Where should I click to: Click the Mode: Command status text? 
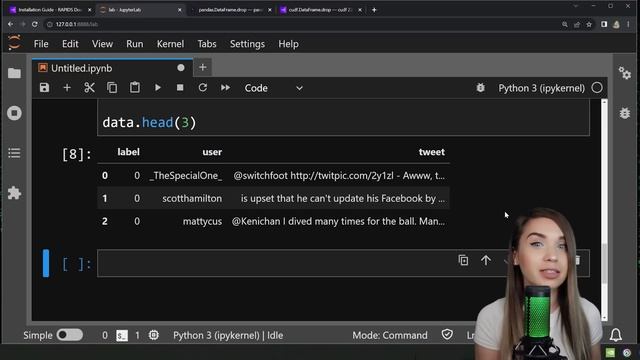(390, 336)
